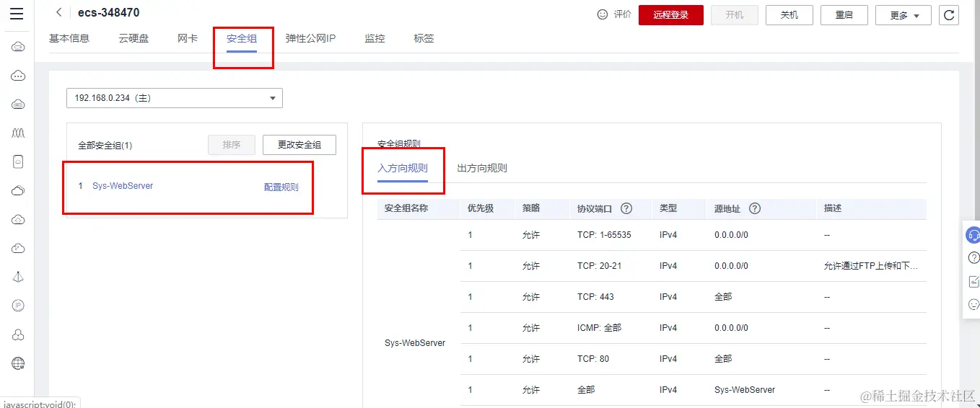Click the wave-shaped sidebar icon
The height and width of the screenshot is (408, 980).
19,133
